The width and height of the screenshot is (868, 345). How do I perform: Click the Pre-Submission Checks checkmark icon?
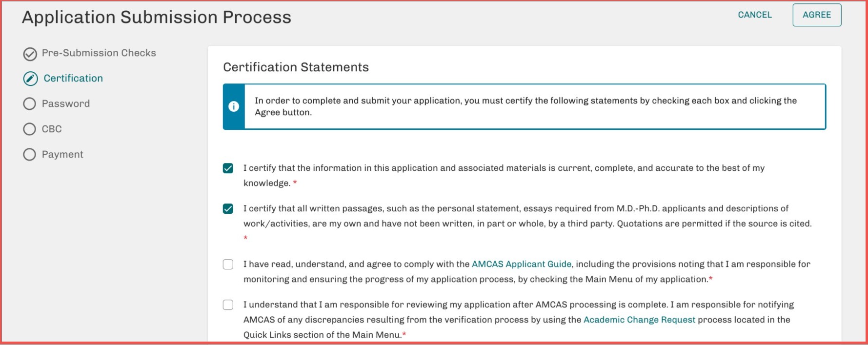click(30, 54)
